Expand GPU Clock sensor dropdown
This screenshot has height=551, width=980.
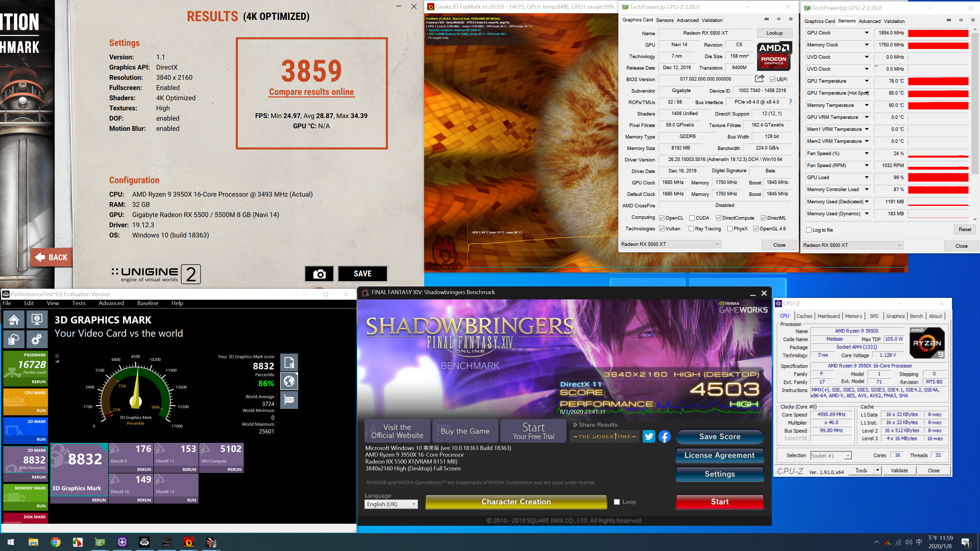(867, 33)
